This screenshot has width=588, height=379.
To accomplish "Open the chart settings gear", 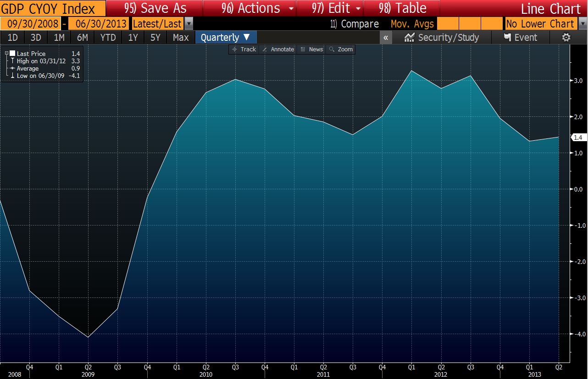I will pyautogui.click(x=566, y=38).
